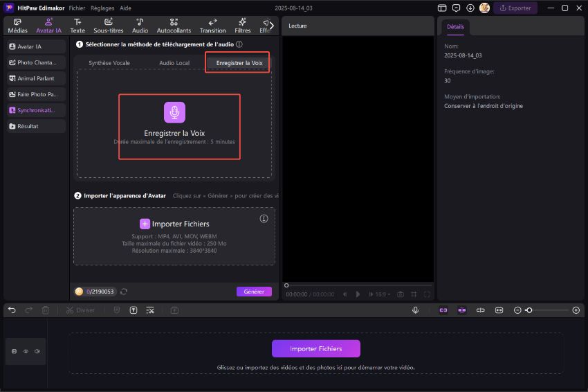Toggle the first purple snapping icon
This screenshot has height=392, width=588.
[443, 310]
